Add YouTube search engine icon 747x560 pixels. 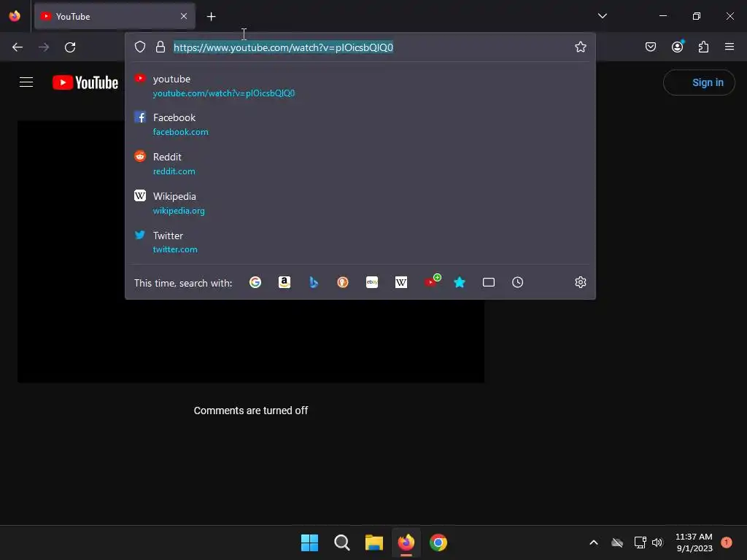432,281
